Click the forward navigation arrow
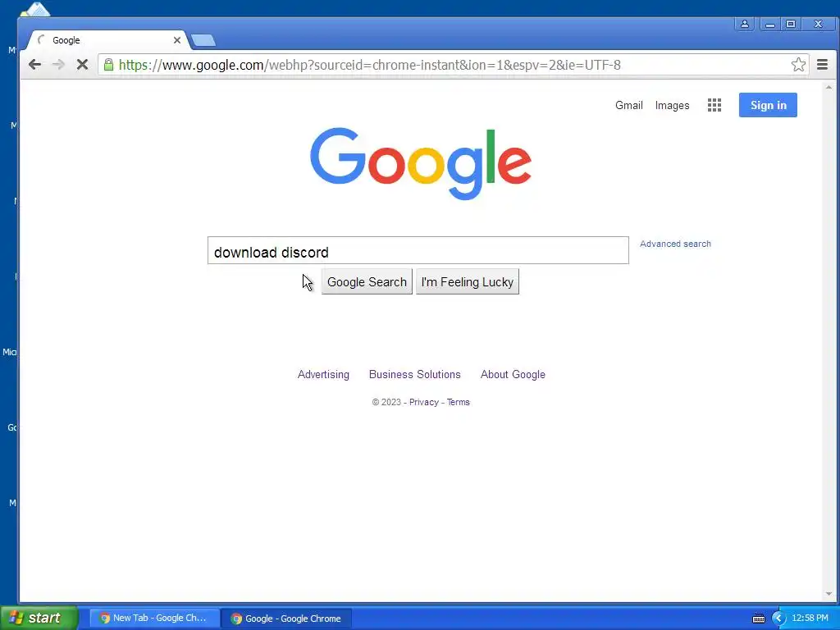Screen dimensions: 840x630 tap(58, 65)
